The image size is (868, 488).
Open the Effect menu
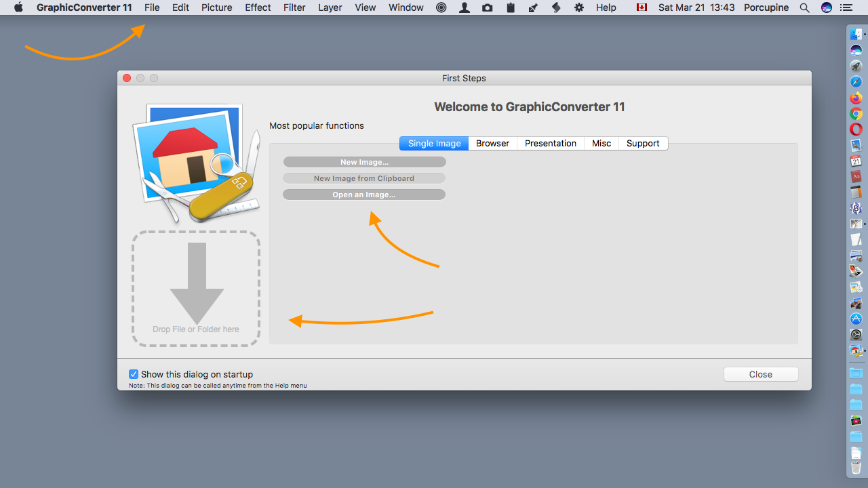(258, 7)
